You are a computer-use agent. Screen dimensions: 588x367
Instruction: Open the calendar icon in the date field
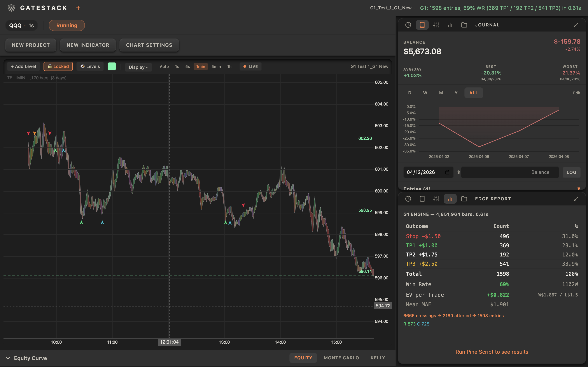tap(448, 172)
